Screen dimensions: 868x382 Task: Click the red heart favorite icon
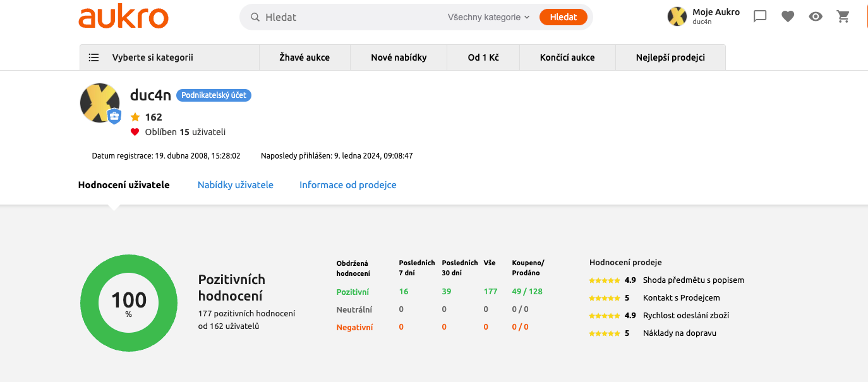[135, 132]
